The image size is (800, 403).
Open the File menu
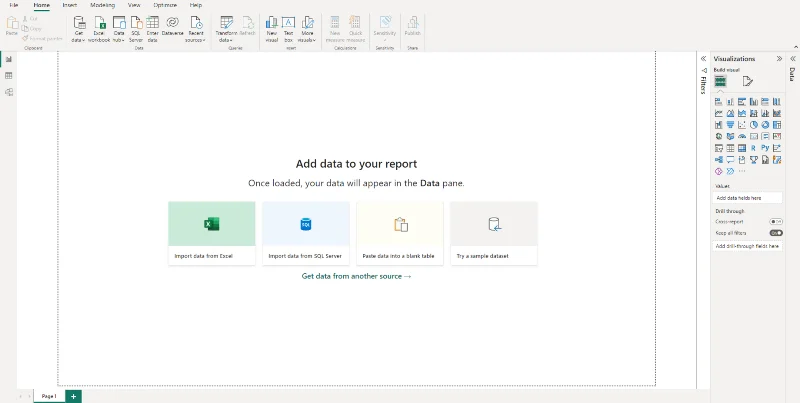coord(14,5)
